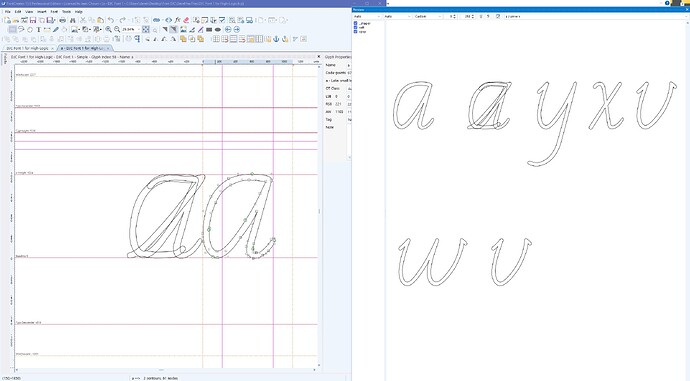This screenshot has width=690, height=381.
Task: Open Custom dropdown in Preview window
Action: (428, 16)
